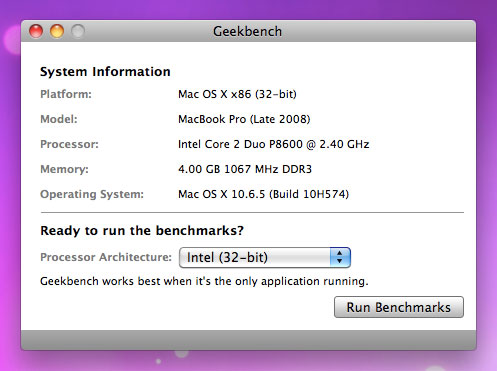The width and height of the screenshot is (497, 371).
Task: Click the Operating System: label
Action: (x=92, y=194)
